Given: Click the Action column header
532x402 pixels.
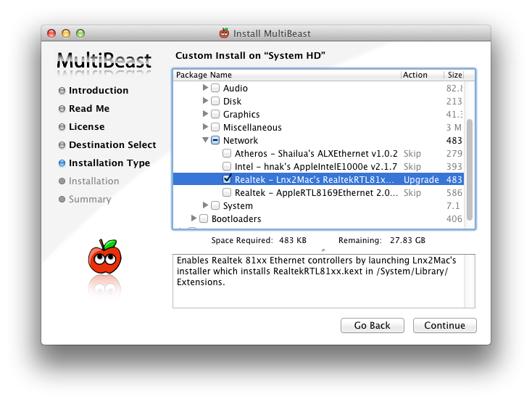Looking at the screenshot, I should point(422,75).
